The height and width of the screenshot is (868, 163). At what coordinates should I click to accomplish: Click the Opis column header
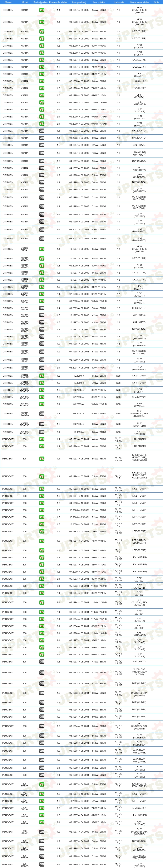[156, 2]
